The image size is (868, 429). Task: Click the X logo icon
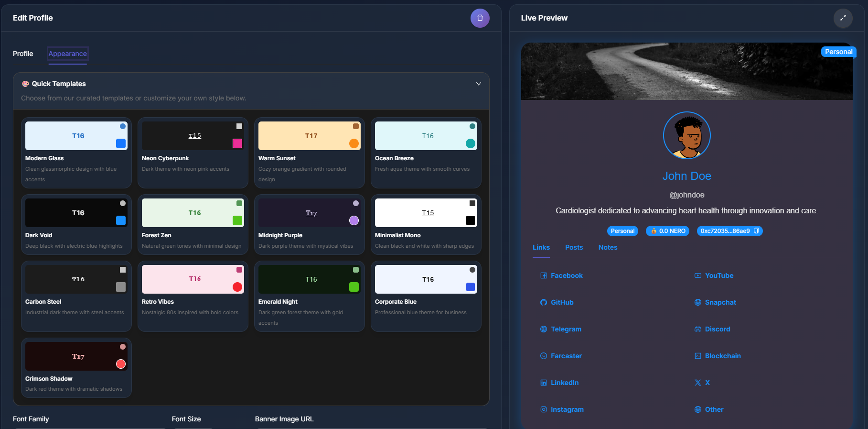pyautogui.click(x=698, y=383)
